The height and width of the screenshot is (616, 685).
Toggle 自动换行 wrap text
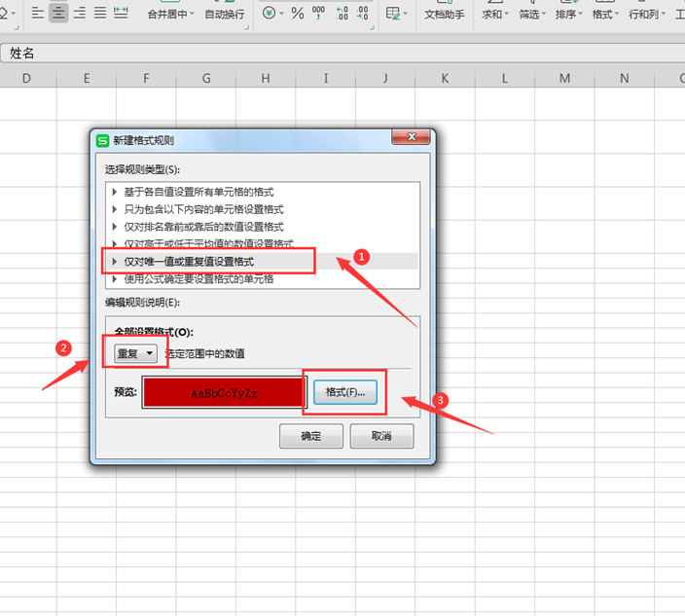[x=225, y=15]
